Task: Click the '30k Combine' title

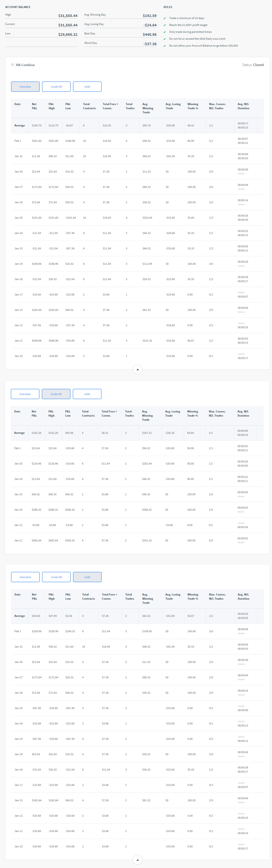Action: click(25, 65)
